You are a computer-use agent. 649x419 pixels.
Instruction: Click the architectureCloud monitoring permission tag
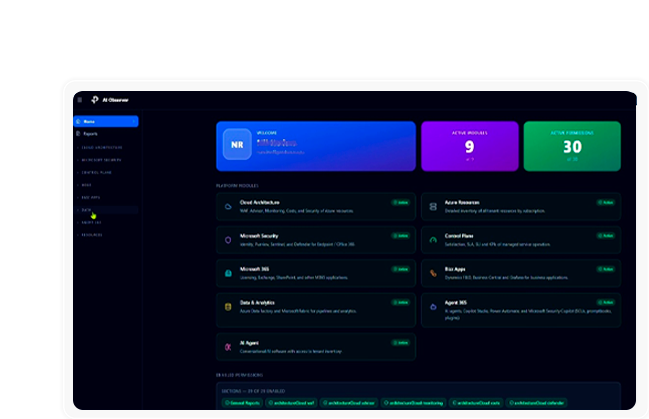point(413,402)
